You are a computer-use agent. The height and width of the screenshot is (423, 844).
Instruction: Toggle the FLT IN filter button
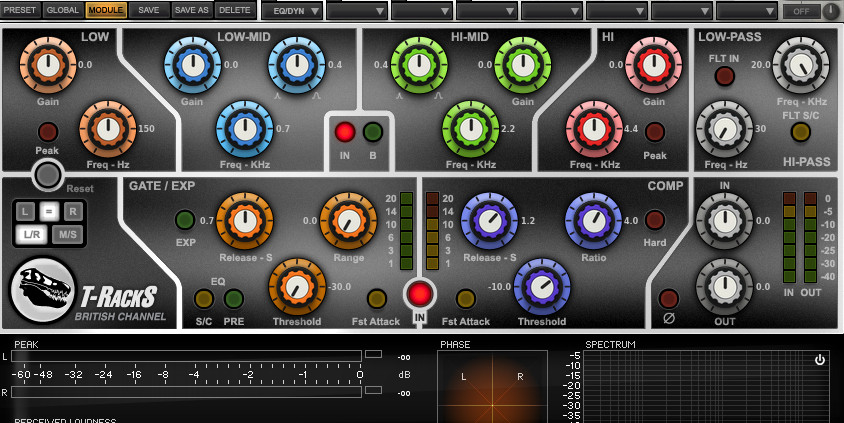click(x=725, y=76)
